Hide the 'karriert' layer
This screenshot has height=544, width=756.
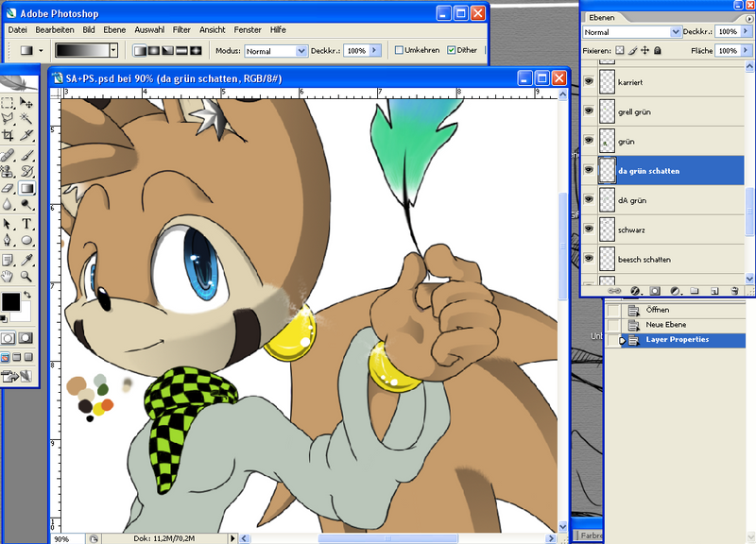[x=589, y=81]
